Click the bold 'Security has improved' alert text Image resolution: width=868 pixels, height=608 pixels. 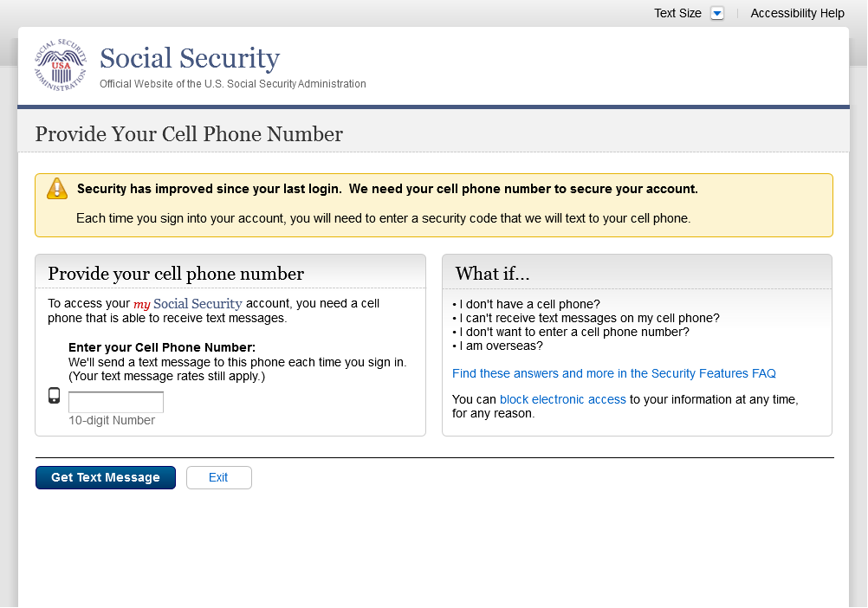point(387,189)
